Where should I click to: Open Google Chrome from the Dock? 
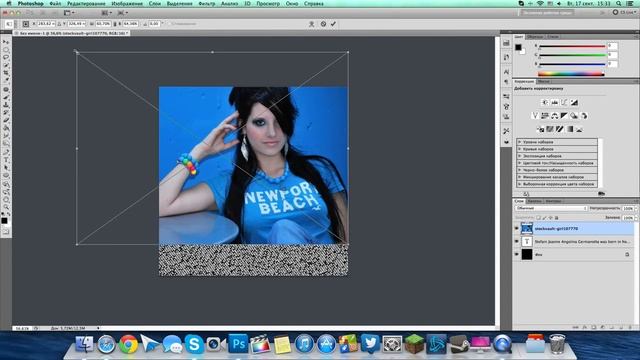tap(128, 344)
